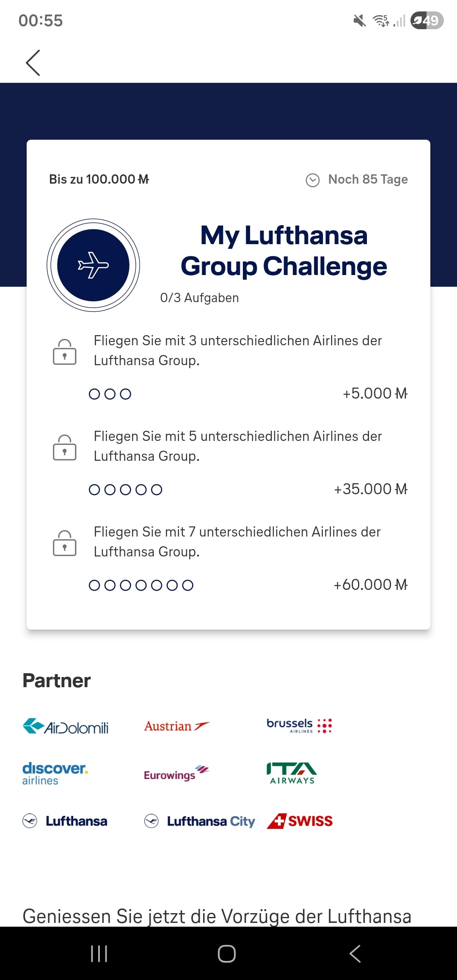This screenshot has height=980, width=457.
Task: Select the Brussels Airlines logo
Action: tap(299, 725)
